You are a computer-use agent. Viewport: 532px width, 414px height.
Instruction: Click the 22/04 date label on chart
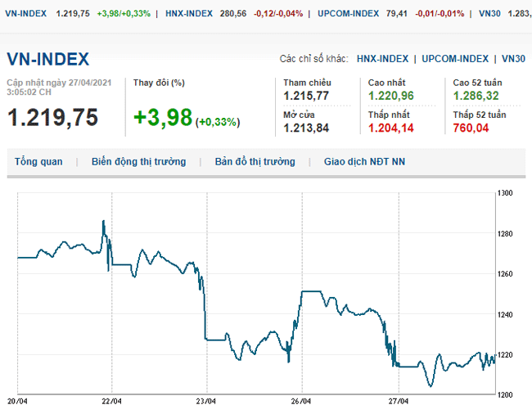coord(111,402)
